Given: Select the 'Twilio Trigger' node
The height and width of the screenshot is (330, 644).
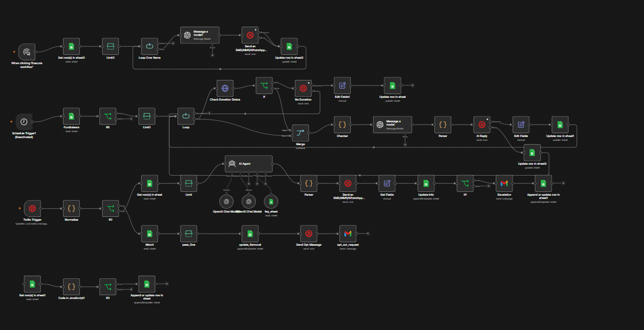Looking at the screenshot, I should coord(32,208).
